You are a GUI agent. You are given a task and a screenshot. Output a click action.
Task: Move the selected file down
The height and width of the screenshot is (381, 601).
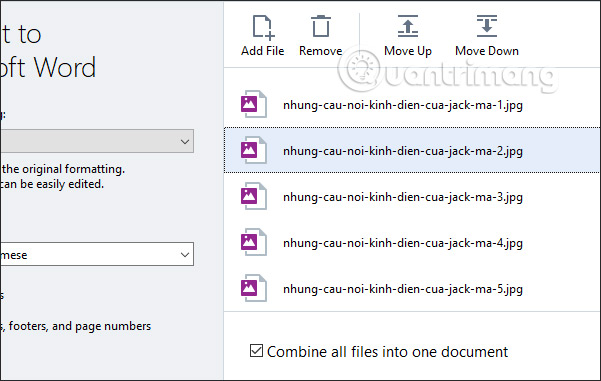pos(487,26)
